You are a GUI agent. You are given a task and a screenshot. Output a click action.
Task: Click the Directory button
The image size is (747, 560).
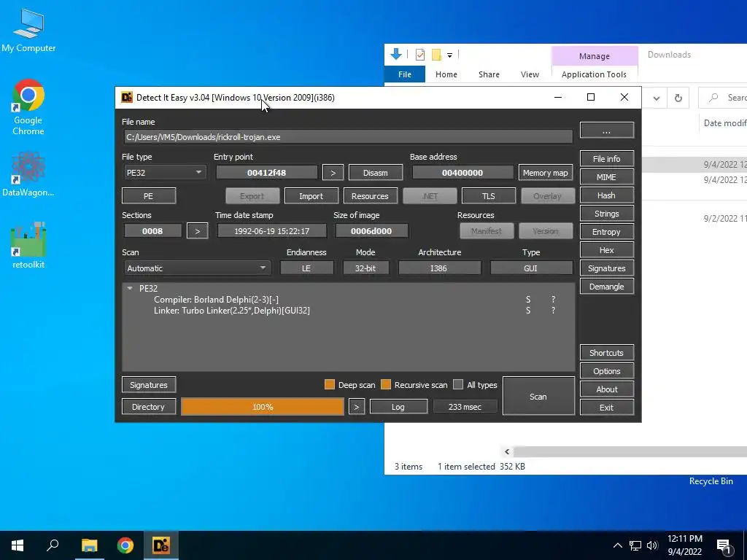tap(149, 407)
